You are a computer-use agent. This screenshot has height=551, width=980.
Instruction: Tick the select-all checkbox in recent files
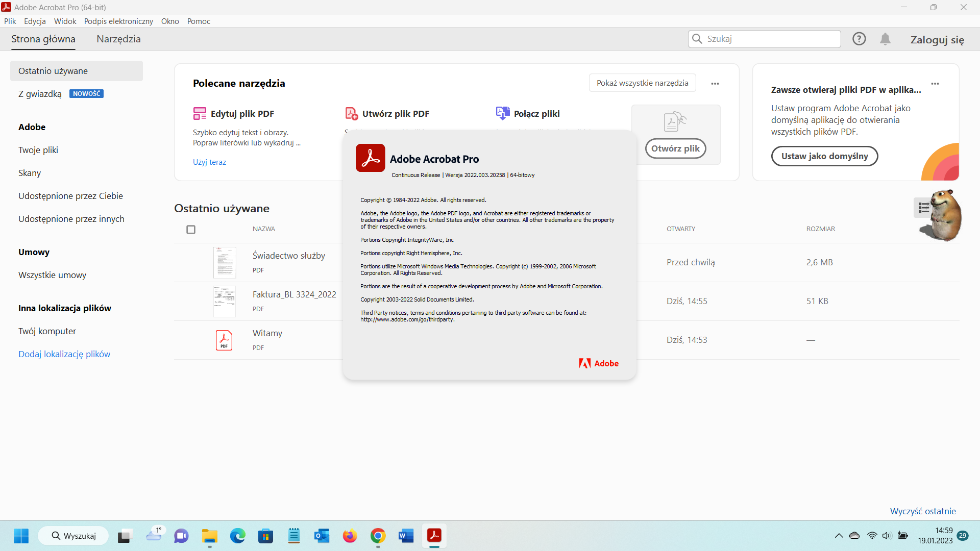click(191, 230)
